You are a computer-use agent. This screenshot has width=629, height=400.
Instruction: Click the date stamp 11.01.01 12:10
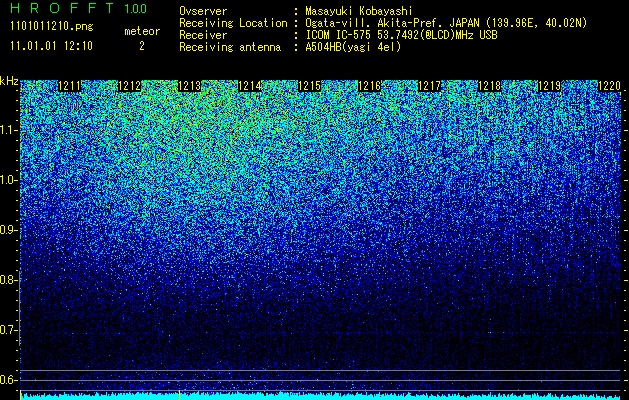[51, 45]
